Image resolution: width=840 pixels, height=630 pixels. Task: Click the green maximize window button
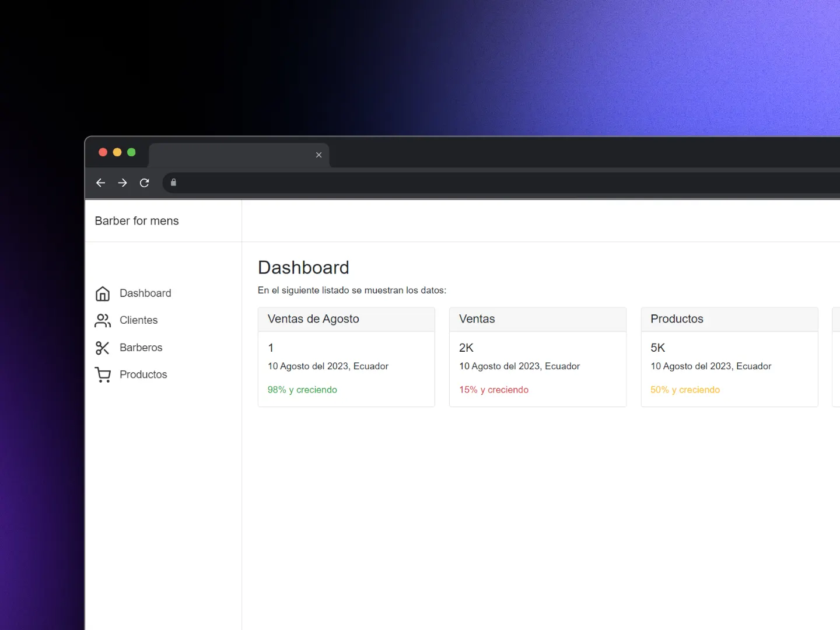pos(131,152)
